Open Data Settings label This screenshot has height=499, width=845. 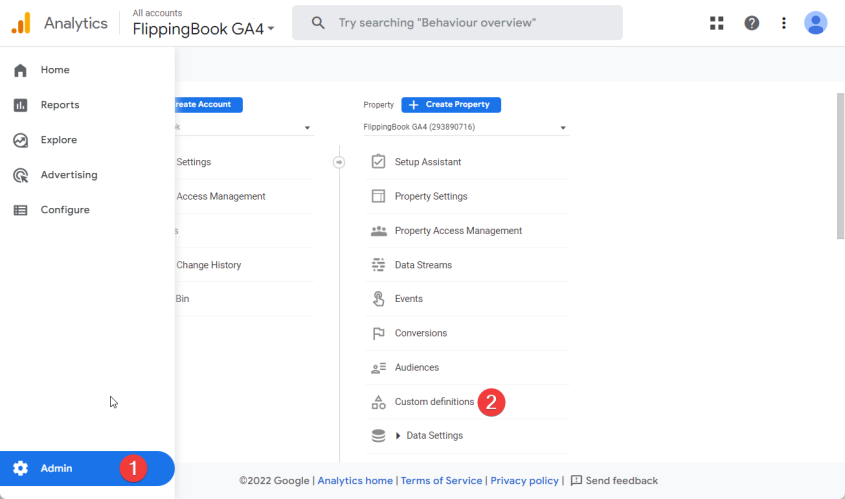(434, 435)
